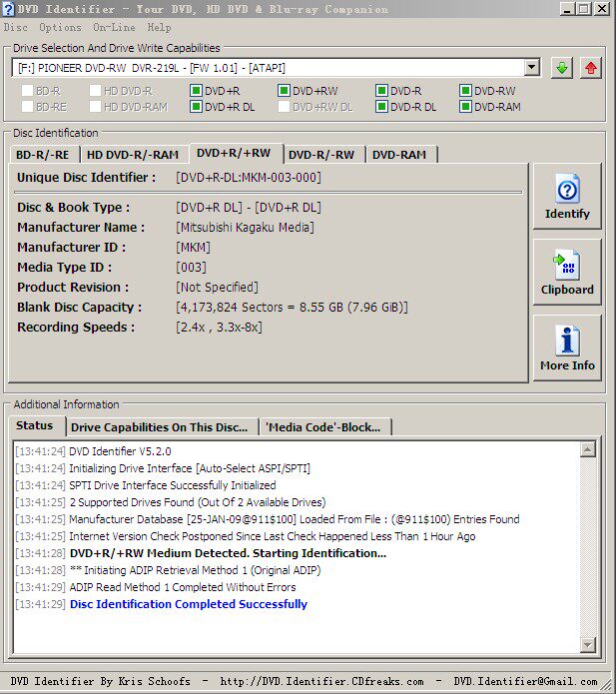Click the status log vertical scrollbar track
Image resolution: width=616 pixels, height=694 pixels.
588,547
